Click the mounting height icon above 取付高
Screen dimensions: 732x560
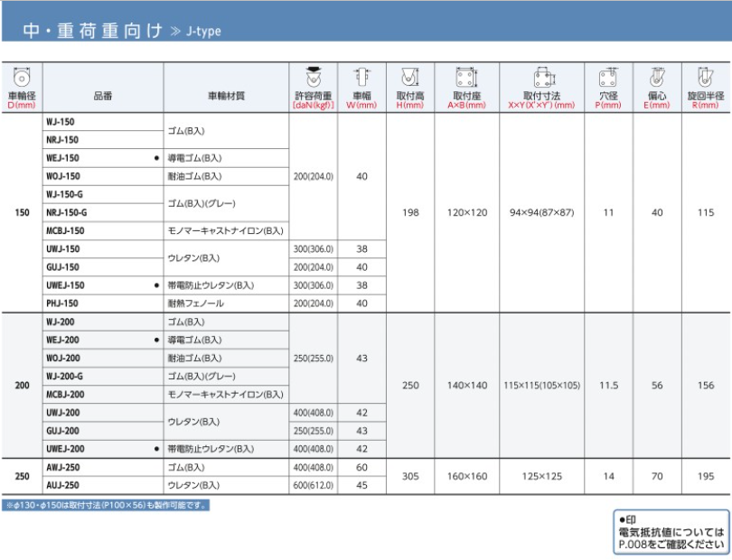(x=409, y=77)
